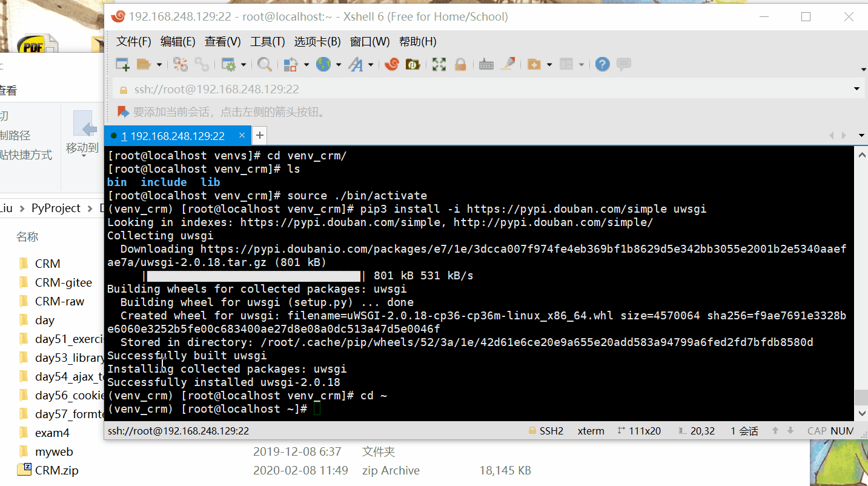The height and width of the screenshot is (486, 868).
Task: Expand the Font dropdown arrow
Action: point(371,64)
